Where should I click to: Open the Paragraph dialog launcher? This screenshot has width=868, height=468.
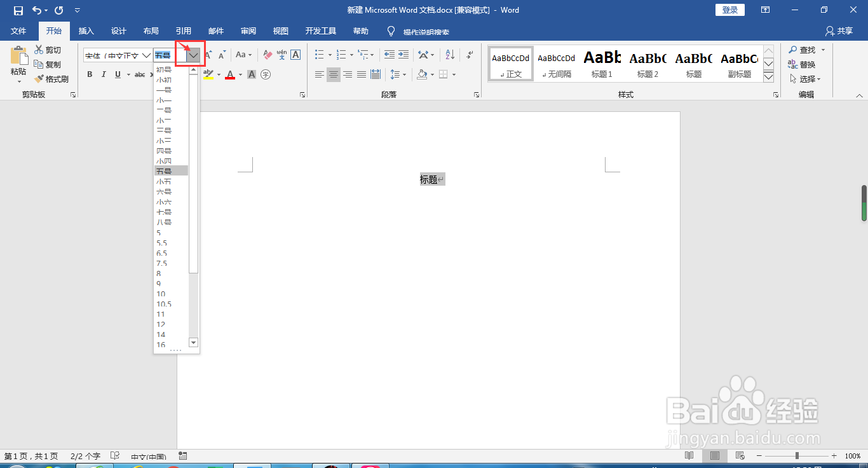477,95
